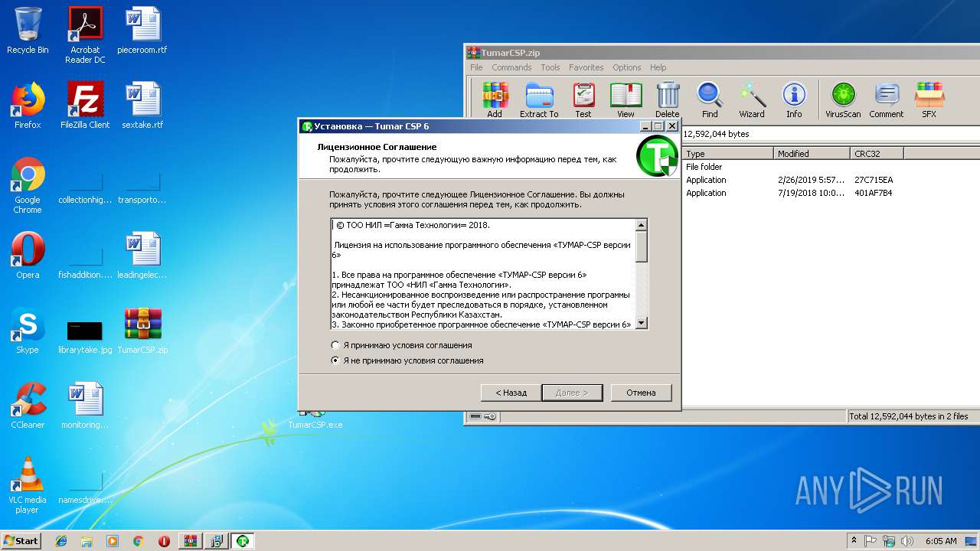Select Acrobat Reader DC desktop icon

coord(85,35)
